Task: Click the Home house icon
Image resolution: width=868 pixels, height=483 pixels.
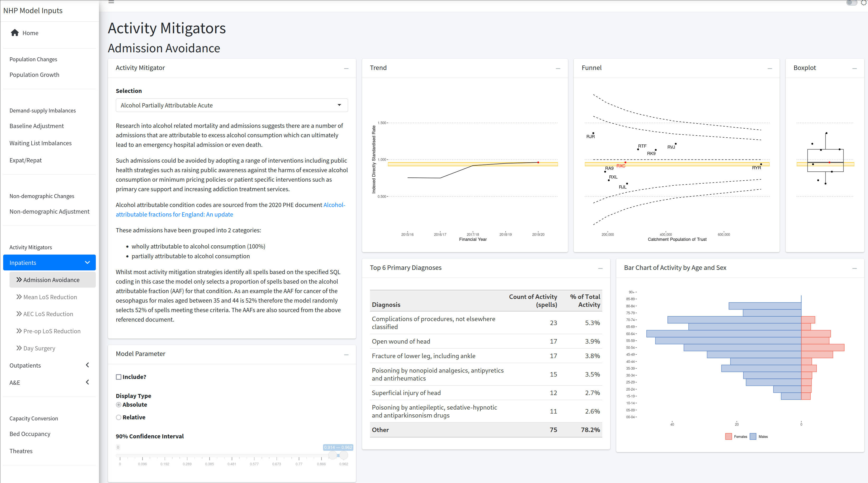Action: [x=15, y=33]
